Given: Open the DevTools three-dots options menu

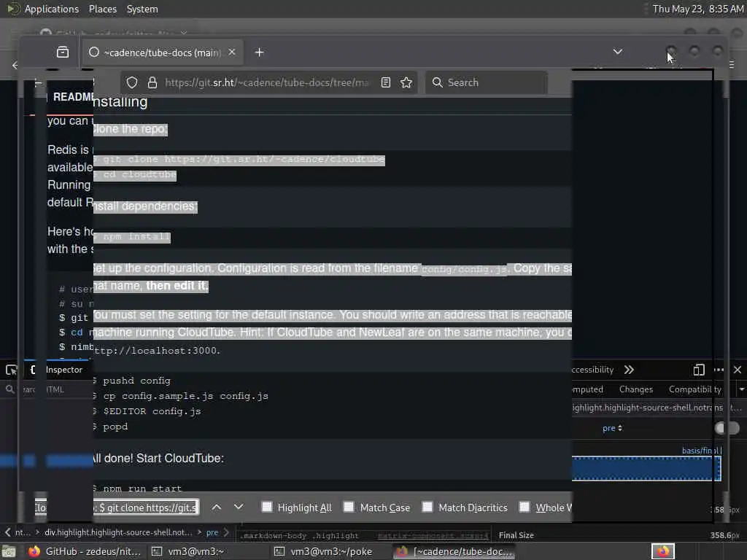Looking at the screenshot, I should [x=719, y=370].
